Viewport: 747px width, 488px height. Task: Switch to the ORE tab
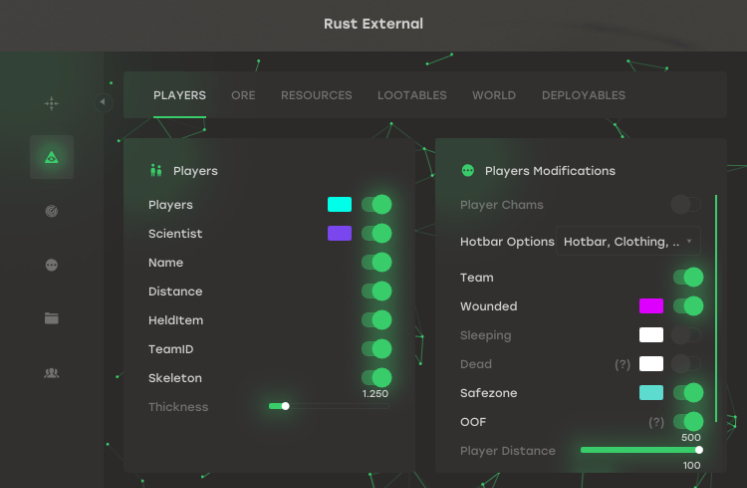pos(243,95)
